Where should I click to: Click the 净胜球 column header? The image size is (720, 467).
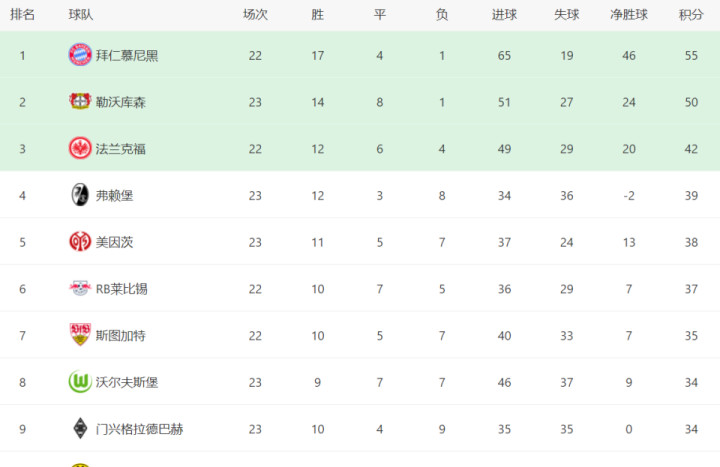629,15
